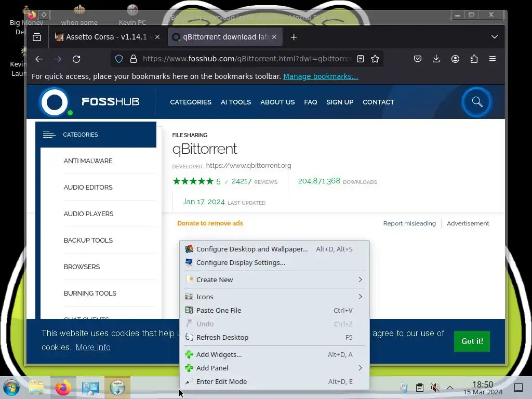
Task: Open the Firefox downloads panel
Action: (x=436, y=59)
